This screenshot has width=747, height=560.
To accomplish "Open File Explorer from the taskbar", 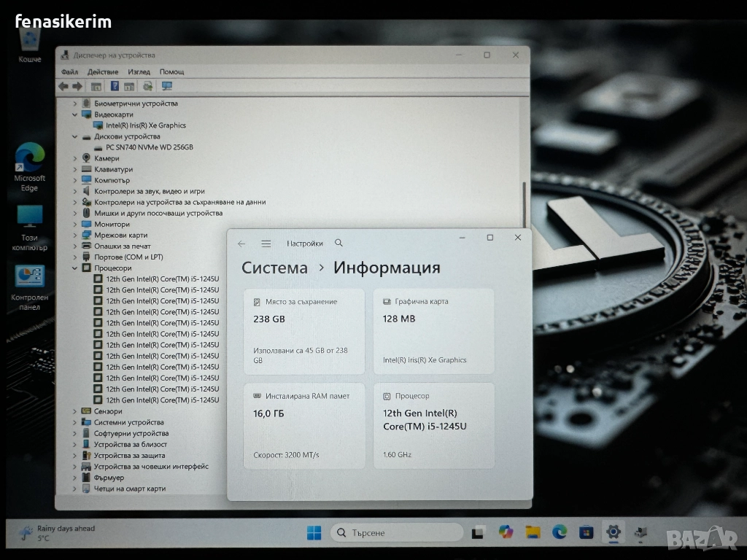I will tap(533, 532).
